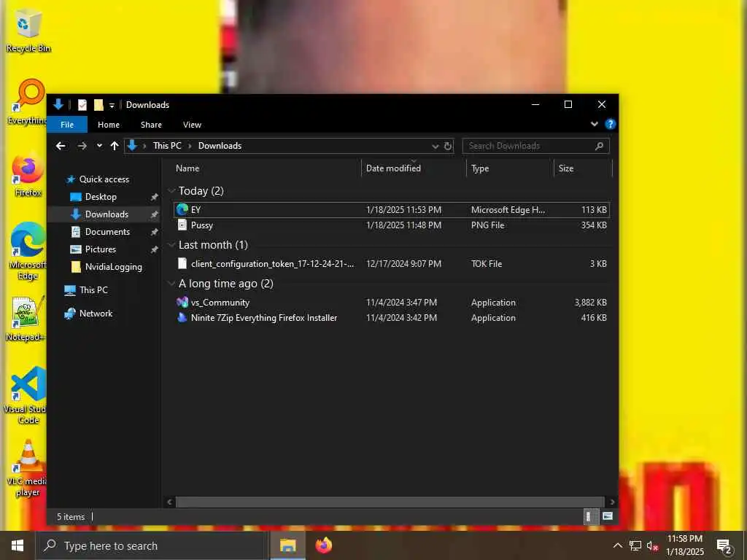The image size is (747, 560).
Task: Select the vs_Community application file
Action: click(x=392, y=303)
